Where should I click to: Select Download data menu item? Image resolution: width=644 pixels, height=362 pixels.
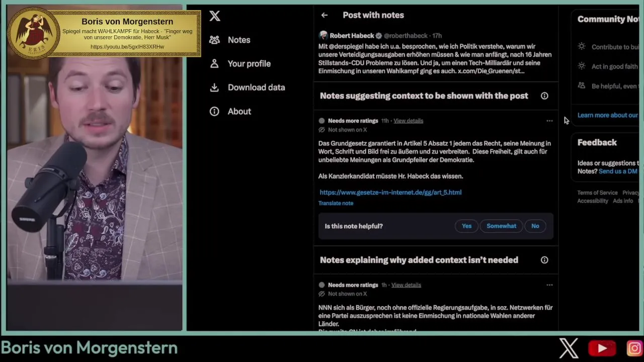(x=256, y=87)
